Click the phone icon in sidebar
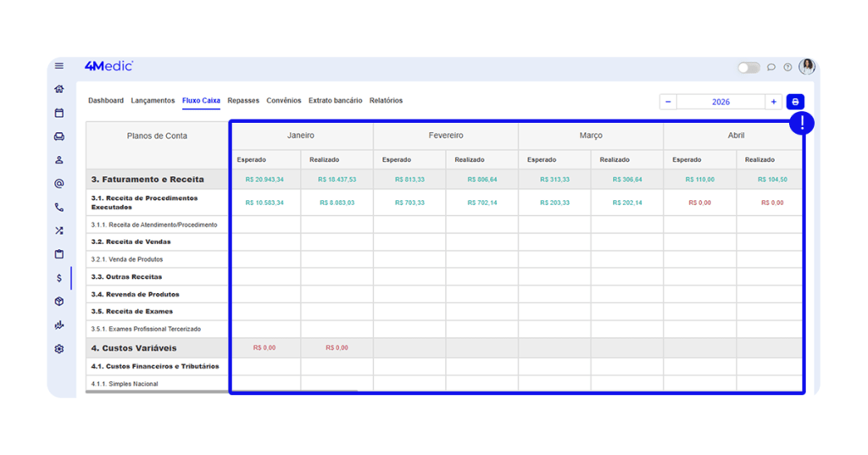Viewport: 868px width, 455px height. pos(59,207)
